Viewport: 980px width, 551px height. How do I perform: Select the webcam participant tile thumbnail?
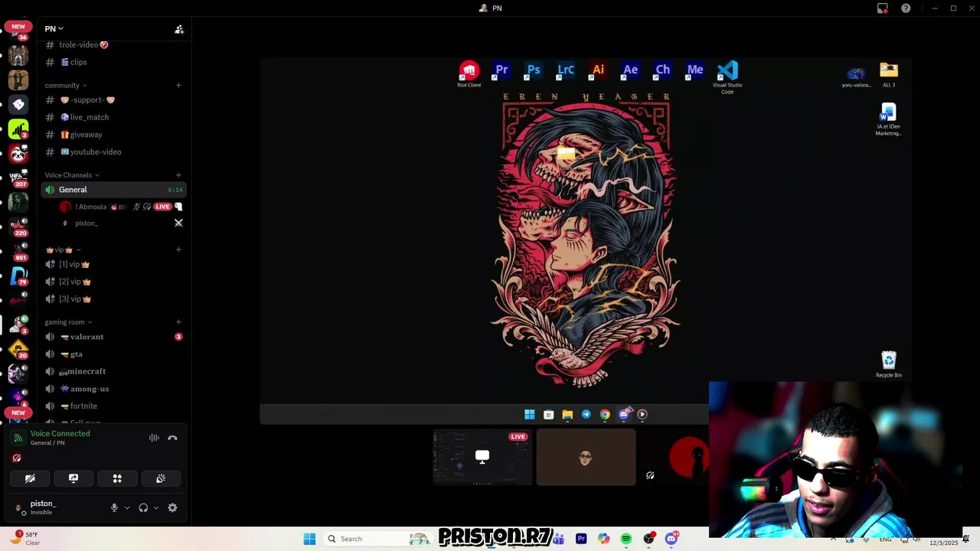click(x=586, y=457)
